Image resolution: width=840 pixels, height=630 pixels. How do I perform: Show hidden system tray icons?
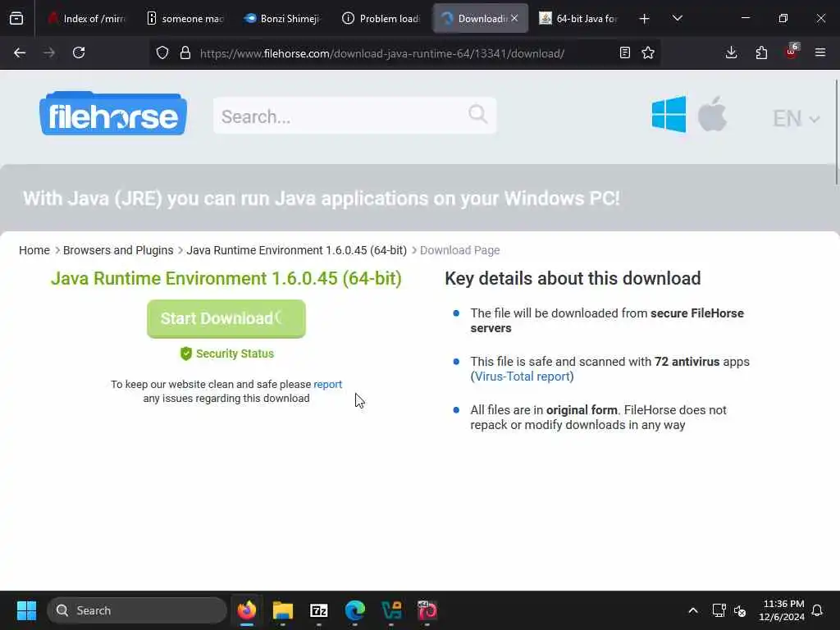tap(692, 610)
